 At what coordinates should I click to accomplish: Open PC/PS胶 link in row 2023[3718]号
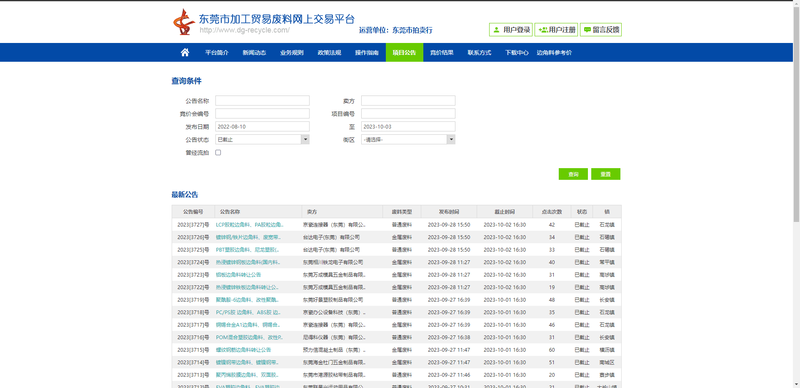(247, 312)
